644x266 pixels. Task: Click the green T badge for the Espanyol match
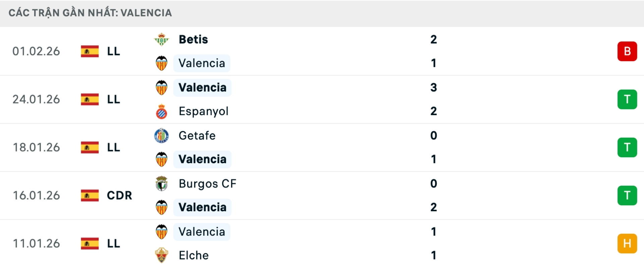(627, 99)
